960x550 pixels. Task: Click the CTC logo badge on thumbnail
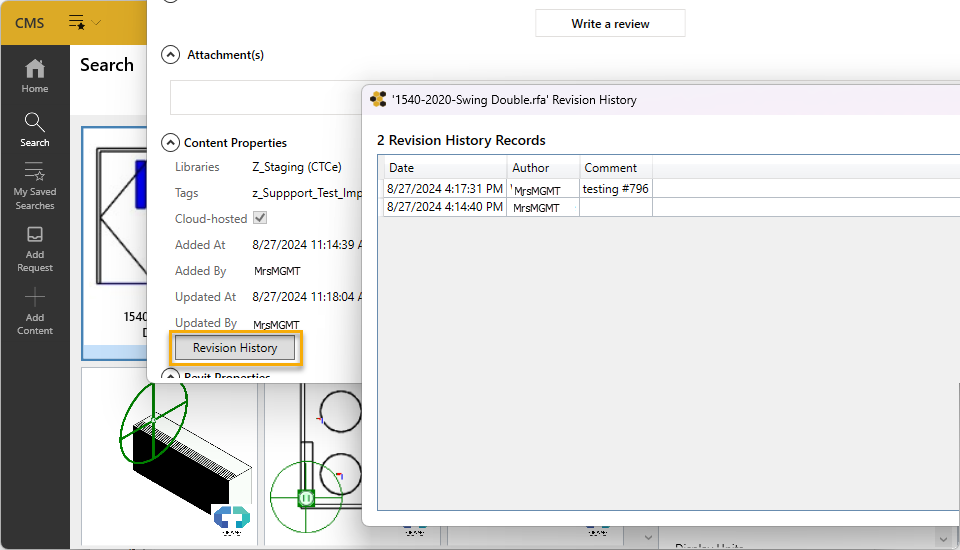(232, 517)
